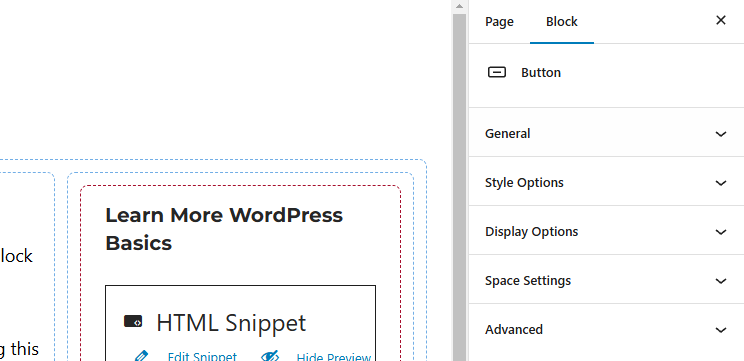The height and width of the screenshot is (361, 744).
Task: Select the Learn More WordPress Basics heading
Action: tap(224, 229)
